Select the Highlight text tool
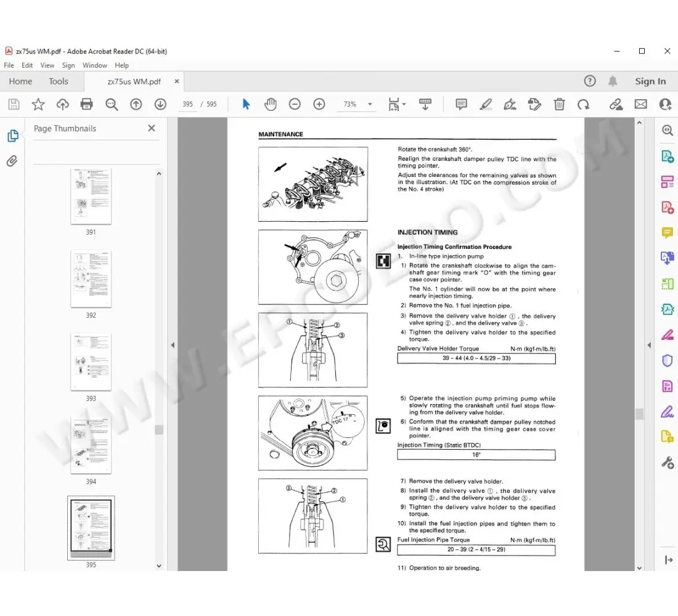 click(486, 104)
